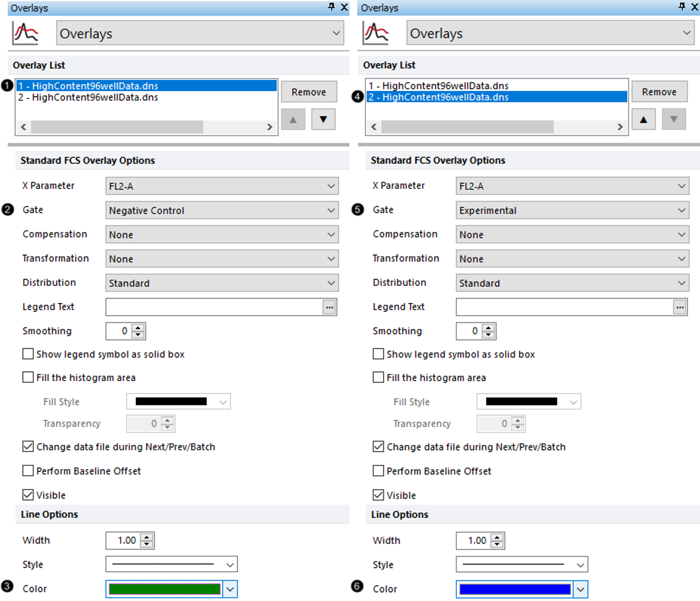Viewport: 700px width, 601px height.
Task: Toggle Show legend symbol as solid box, left panel
Action: 28,354
